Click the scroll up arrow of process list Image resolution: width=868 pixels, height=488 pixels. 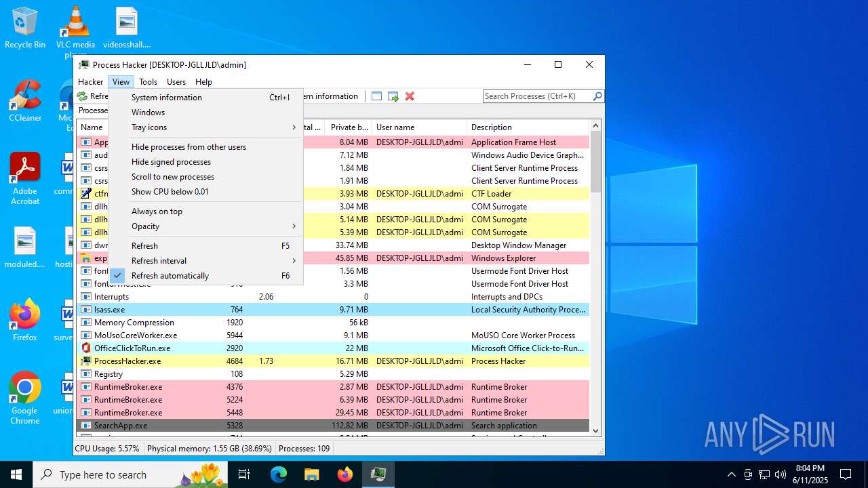coord(596,126)
